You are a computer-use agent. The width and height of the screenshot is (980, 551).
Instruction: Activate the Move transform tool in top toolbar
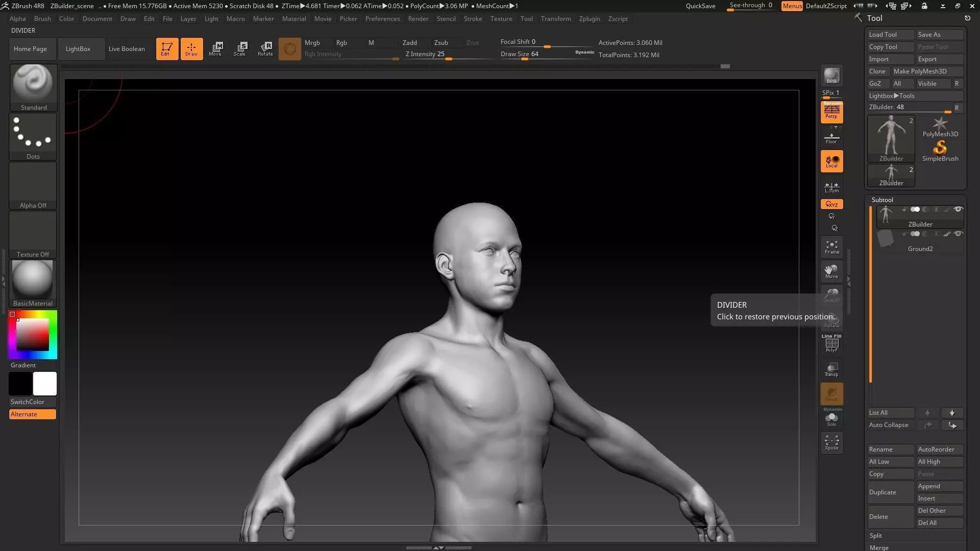tap(215, 48)
